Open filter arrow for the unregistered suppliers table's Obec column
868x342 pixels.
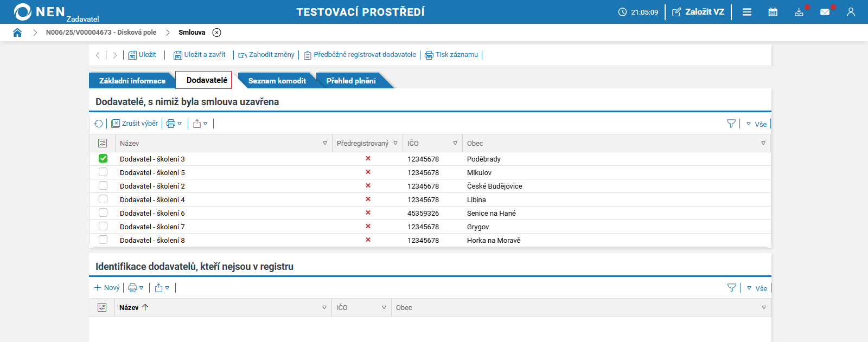tap(764, 307)
